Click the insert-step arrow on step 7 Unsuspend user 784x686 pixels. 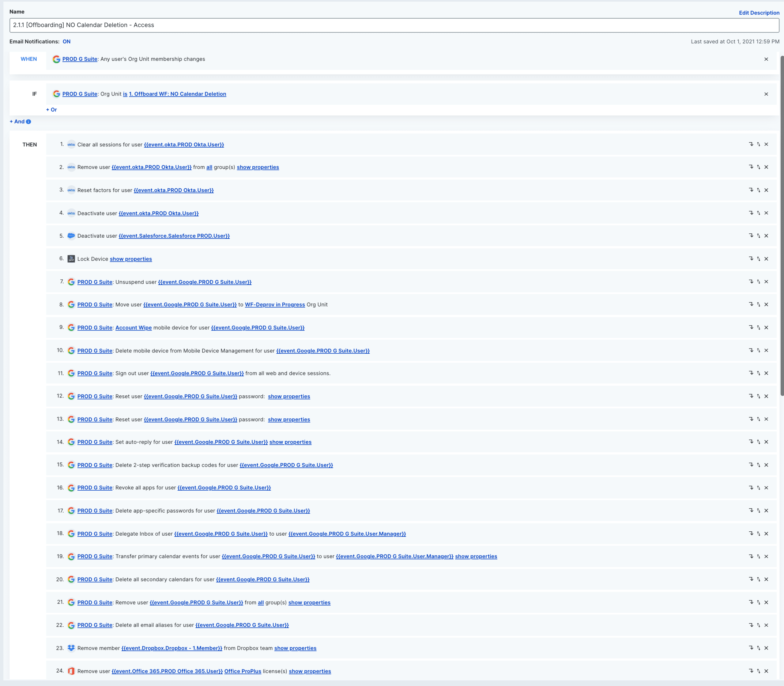tap(751, 281)
